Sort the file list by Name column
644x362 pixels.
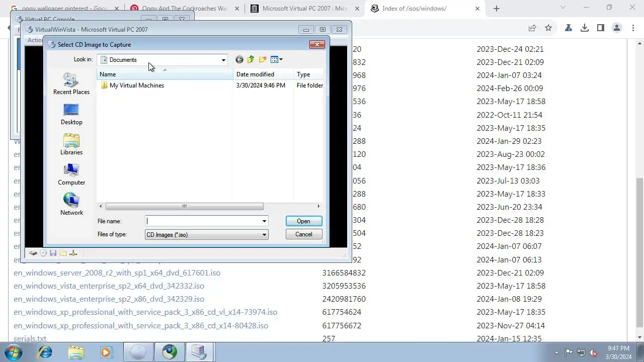click(x=165, y=74)
